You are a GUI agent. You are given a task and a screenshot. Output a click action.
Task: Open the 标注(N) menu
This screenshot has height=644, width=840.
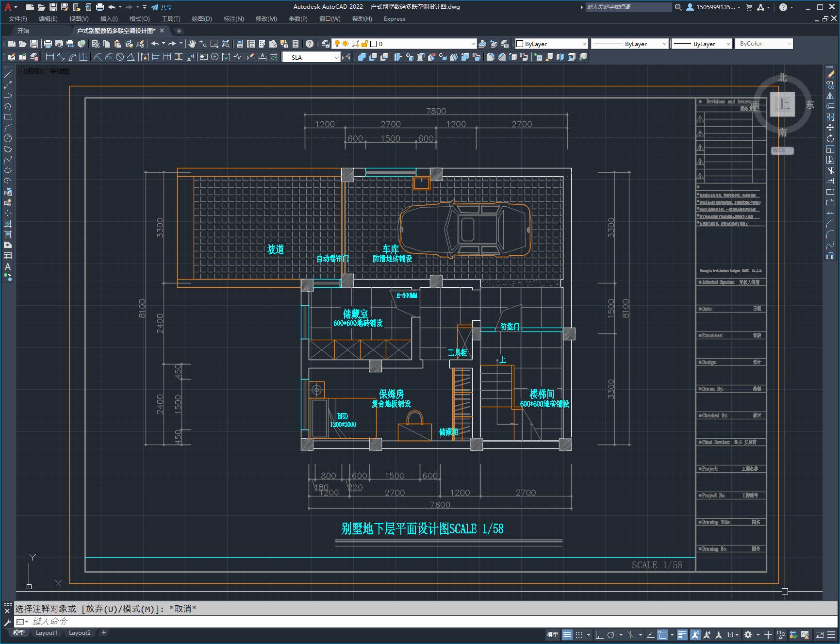pyautogui.click(x=233, y=19)
